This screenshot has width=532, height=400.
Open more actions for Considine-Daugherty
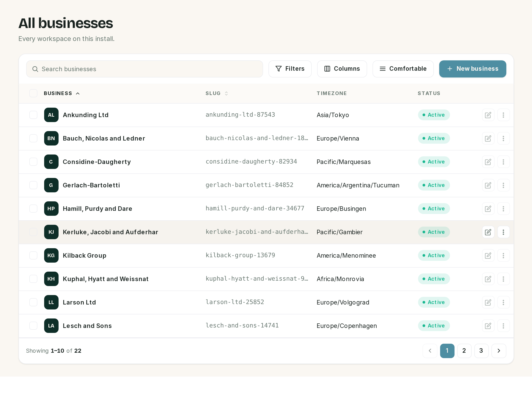[503, 162]
